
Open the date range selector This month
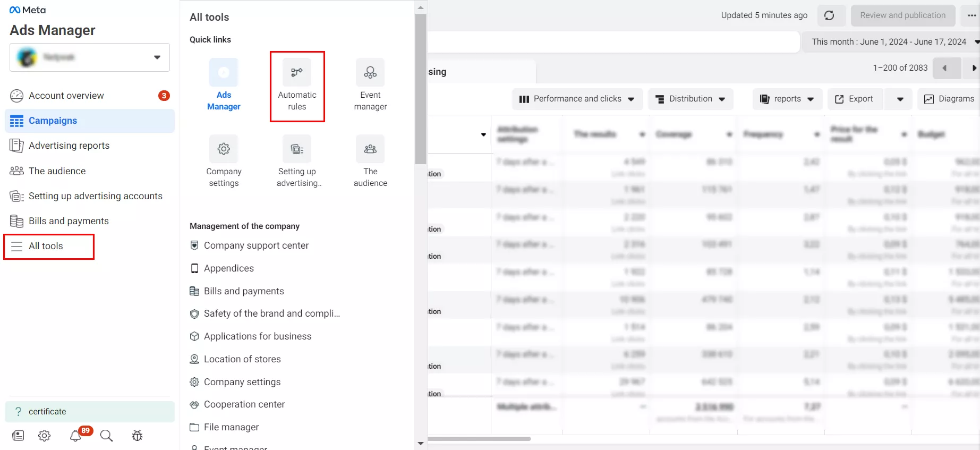pos(890,42)
